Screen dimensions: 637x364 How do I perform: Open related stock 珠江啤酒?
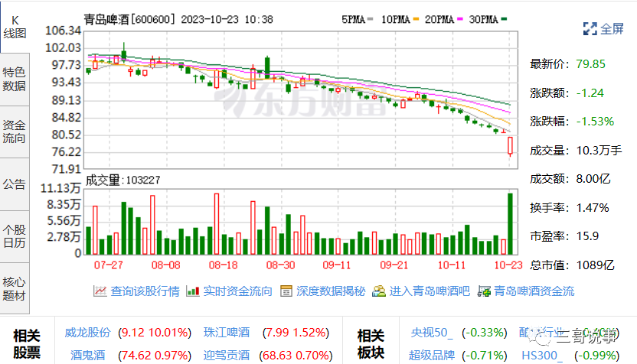click(227, 333)
